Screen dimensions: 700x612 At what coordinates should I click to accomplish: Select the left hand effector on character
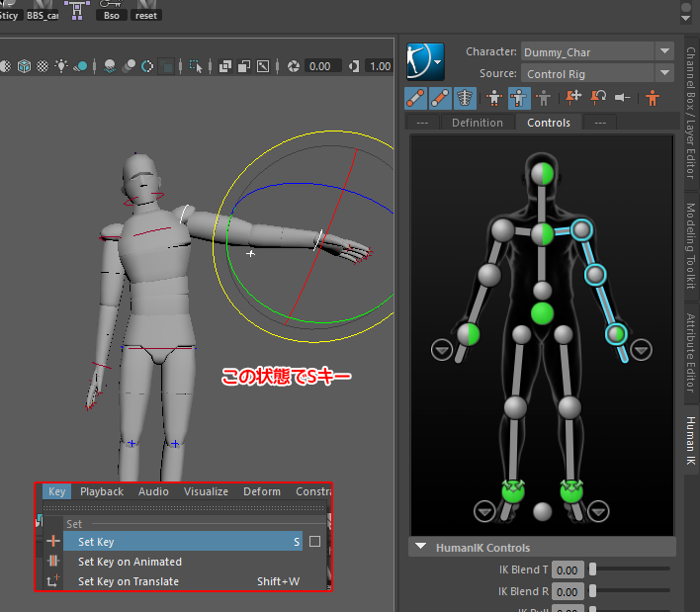click(x=618, y=334)
